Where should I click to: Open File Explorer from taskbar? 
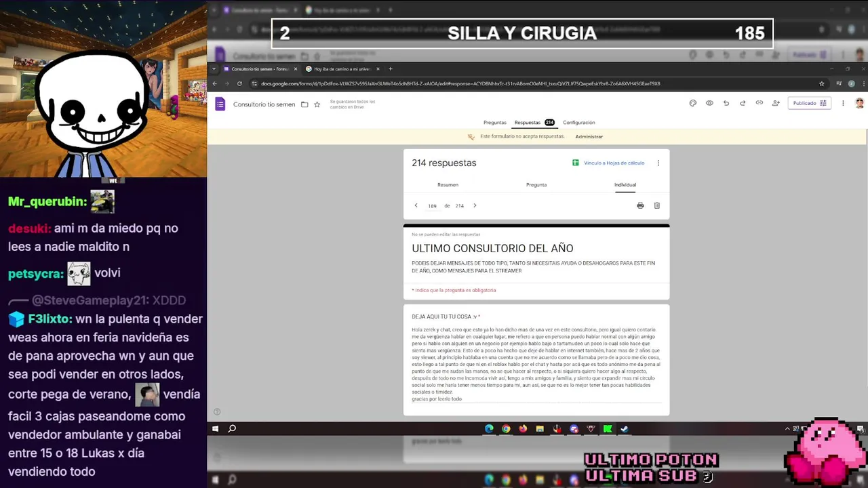(x=540, y=428)
